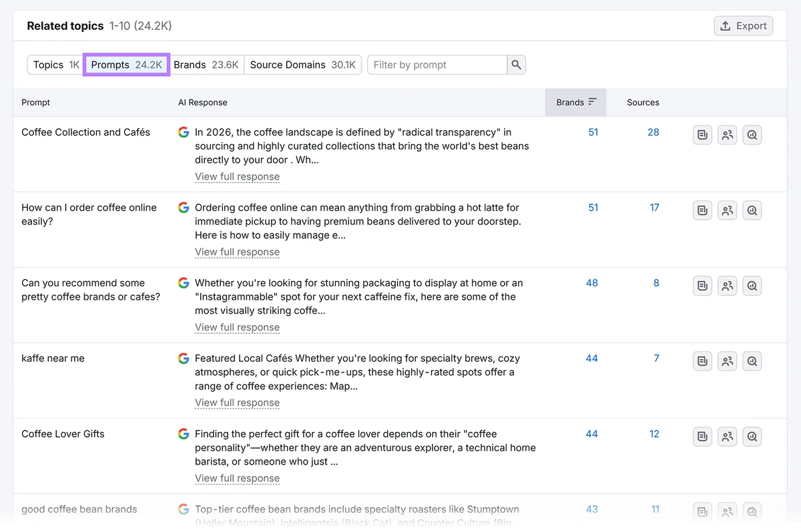This screenshot has width=801, height=532.
Task: Click the Prompt column header
Action: [35, 102]
